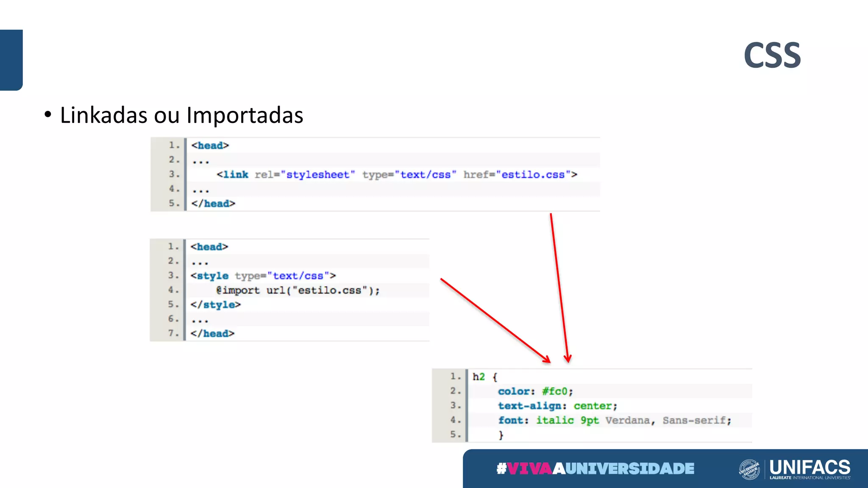
Task: Click the closing </style> tag
Action: click(x=216, y=305)
